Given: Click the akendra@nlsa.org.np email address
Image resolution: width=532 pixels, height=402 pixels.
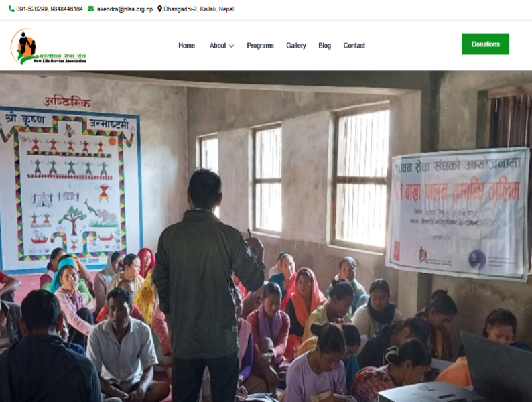Looking at the screenshot, I should (125, 9).
